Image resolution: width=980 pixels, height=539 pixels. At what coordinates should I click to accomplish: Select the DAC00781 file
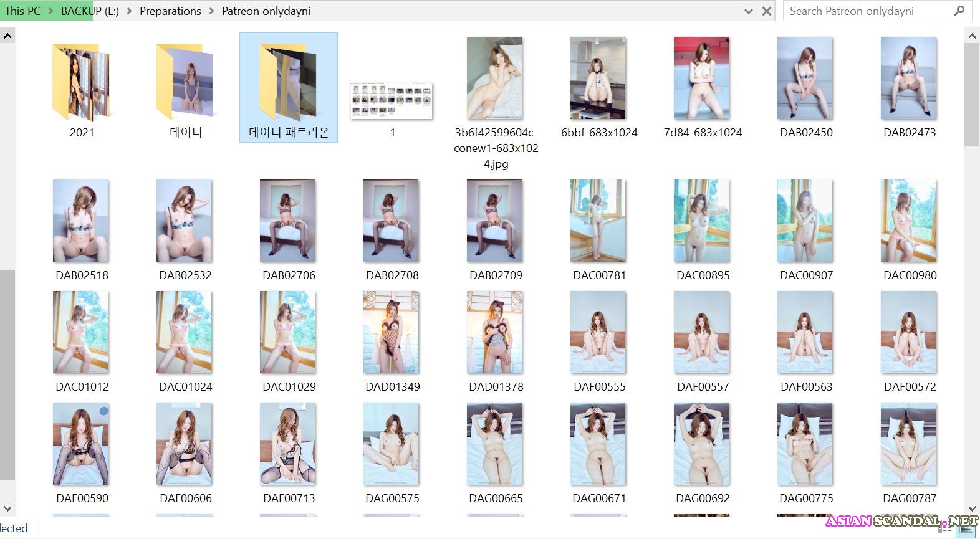[599, 230]
